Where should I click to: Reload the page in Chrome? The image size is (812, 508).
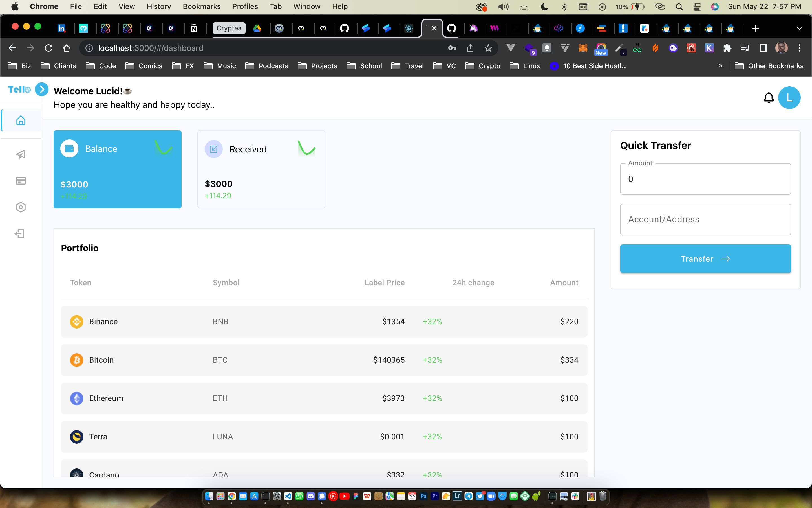click(49, 48)
